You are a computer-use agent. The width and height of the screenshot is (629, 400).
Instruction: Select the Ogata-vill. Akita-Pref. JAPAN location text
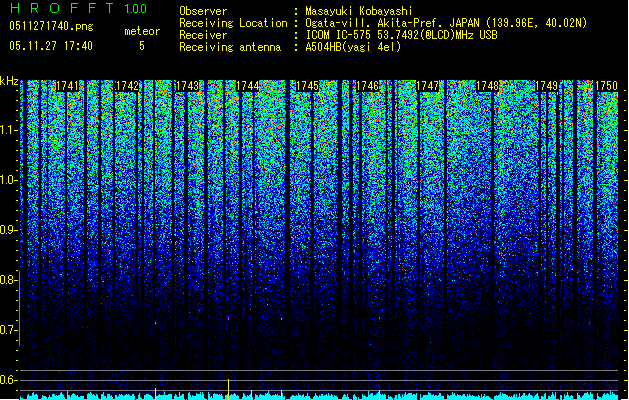coord(446,23)
